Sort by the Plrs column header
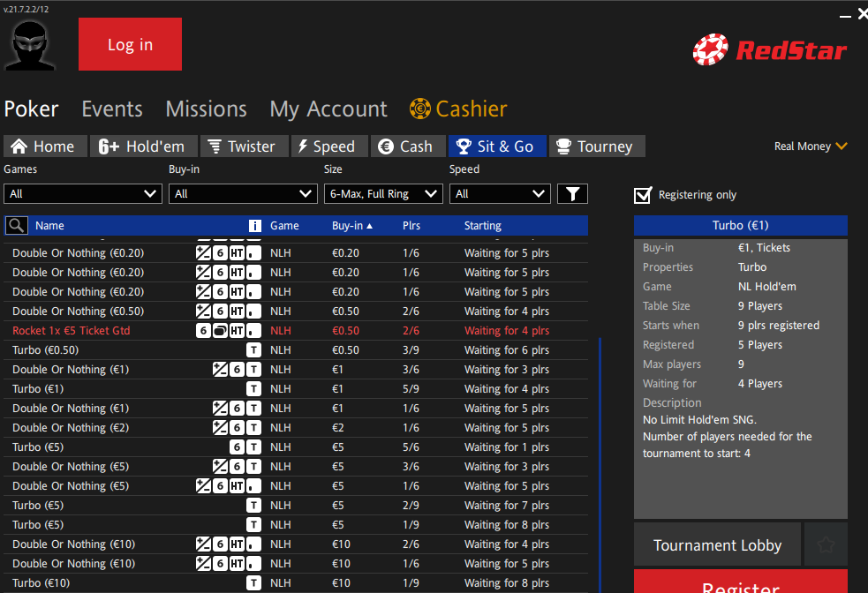 point(411,226)
